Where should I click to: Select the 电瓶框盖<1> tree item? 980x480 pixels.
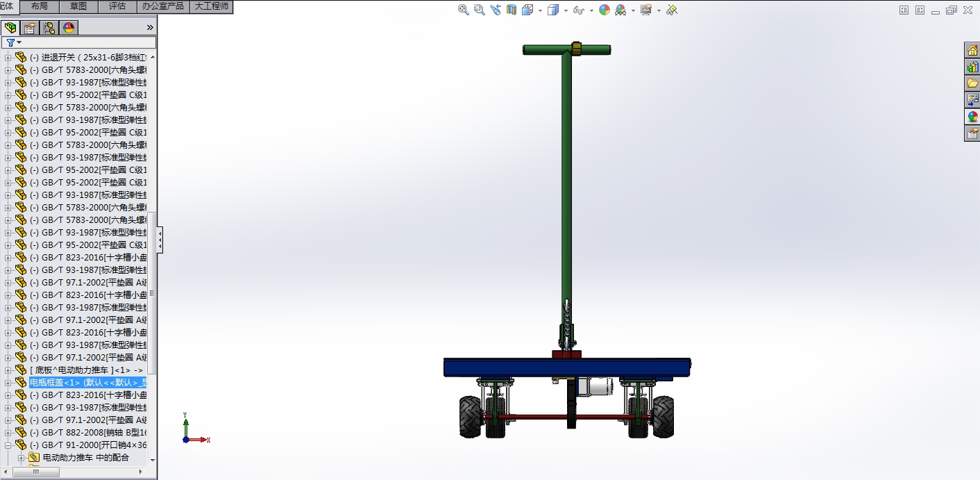tap(88, 382)
